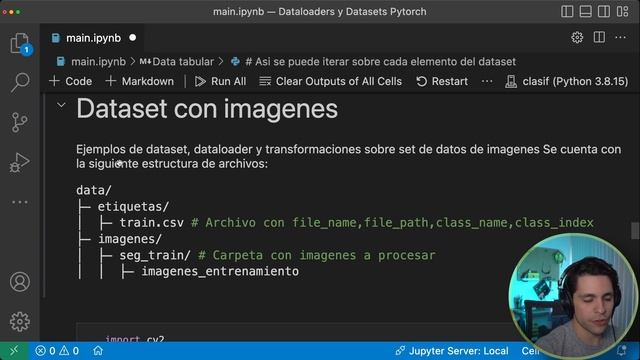Viewport: 640px width, 360px height.
Task: Show errors and warnings in status bar
Action: [x=57, y=351]
